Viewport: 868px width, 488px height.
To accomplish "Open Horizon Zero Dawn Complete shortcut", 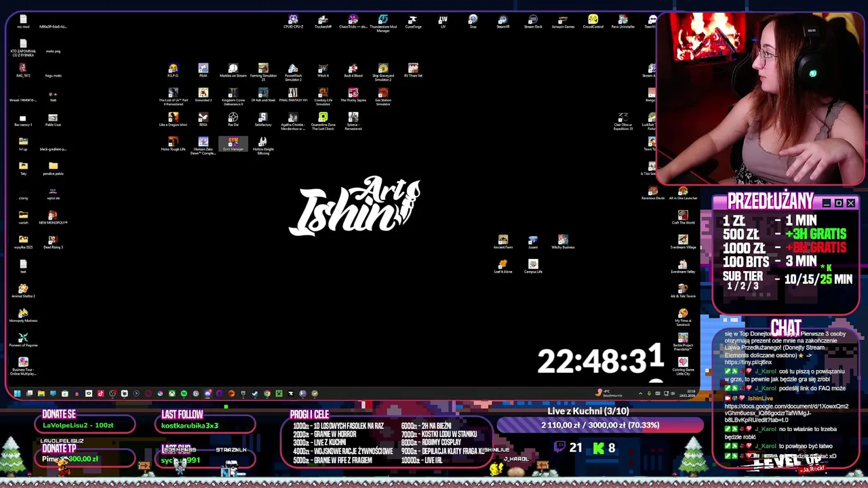I will tap(203, 146).
